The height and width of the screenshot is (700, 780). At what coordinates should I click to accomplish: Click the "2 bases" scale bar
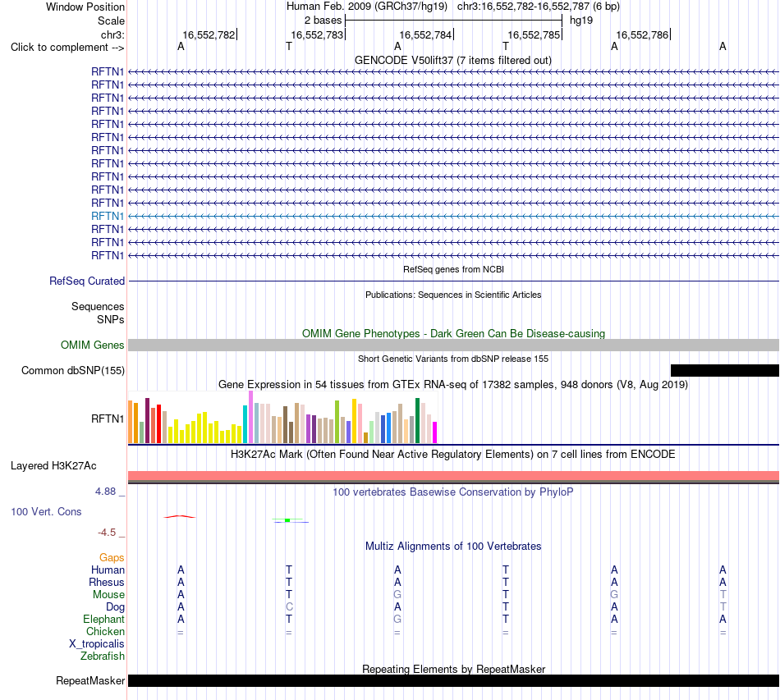coord(453,21)
